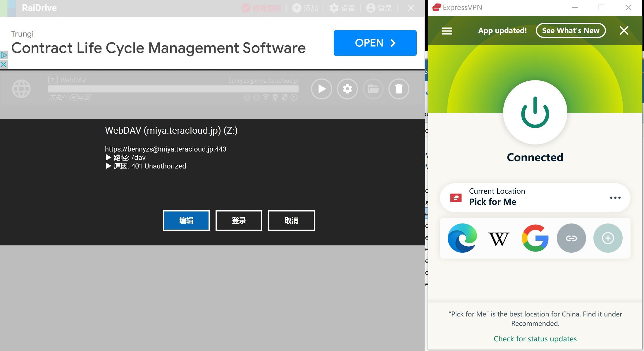Open Google shortcut in ExpressVPN

click(535, 238)
